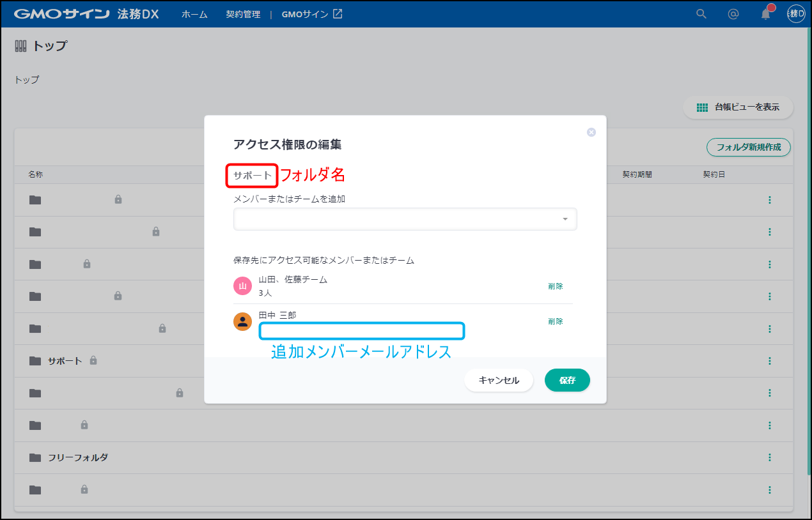Click the 保存 button to save permissions
This screenshot has width=812, height=520.
(566, 380)
